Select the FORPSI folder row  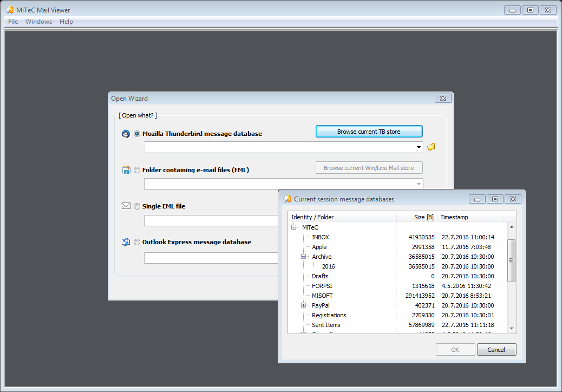[398, 286]
